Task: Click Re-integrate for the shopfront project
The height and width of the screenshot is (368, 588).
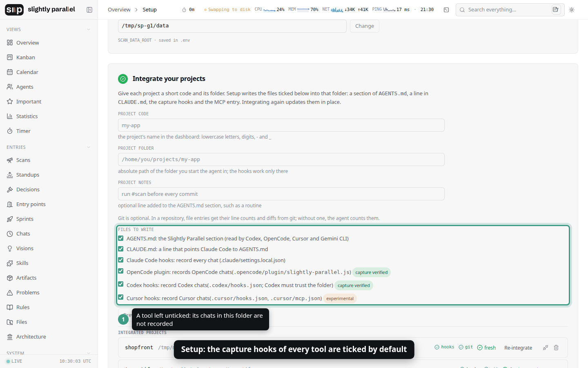Action: (x=518, y=348)
